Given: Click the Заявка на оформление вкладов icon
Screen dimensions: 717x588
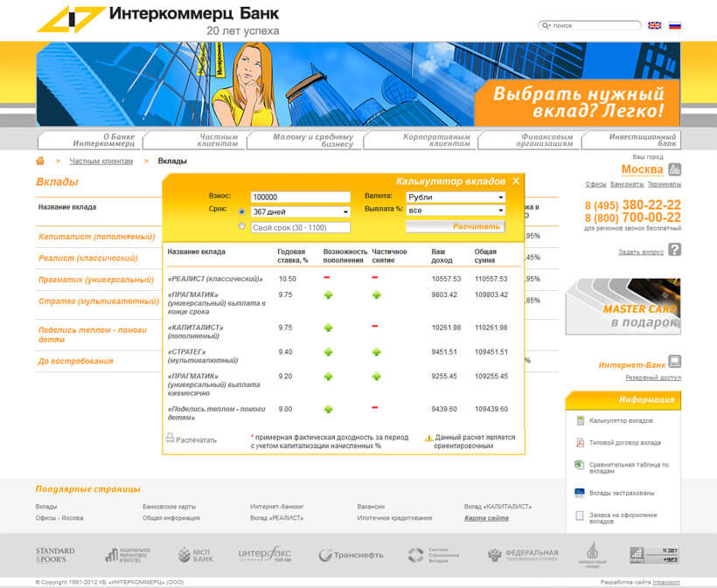Looking at the screenshot, I should 580,515.
